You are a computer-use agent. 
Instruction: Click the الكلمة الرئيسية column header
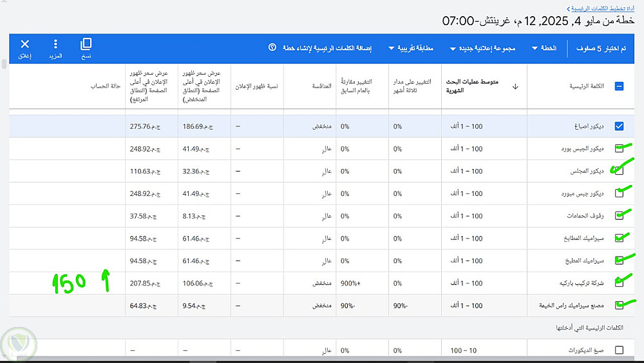point(587,86)
